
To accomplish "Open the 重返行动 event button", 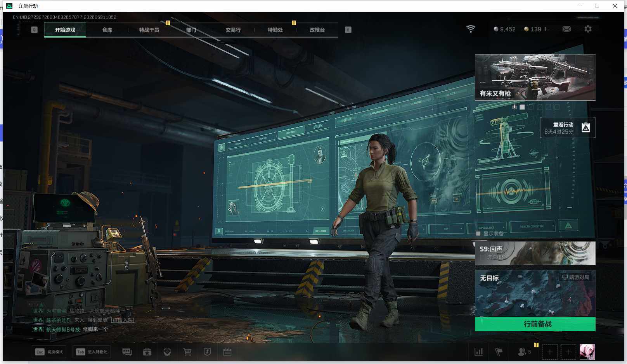I will point(568,128).
